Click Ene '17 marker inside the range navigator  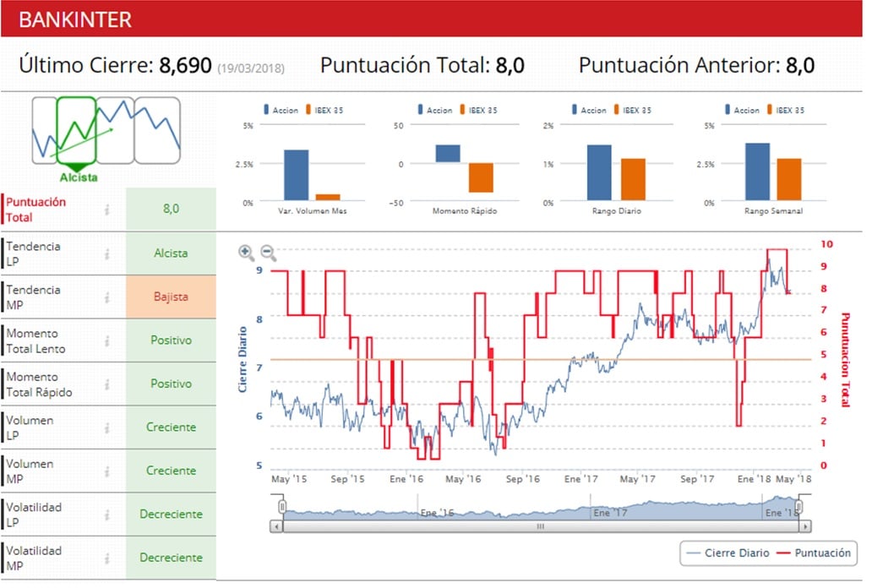pyautogui.click(x=610, y=512)
